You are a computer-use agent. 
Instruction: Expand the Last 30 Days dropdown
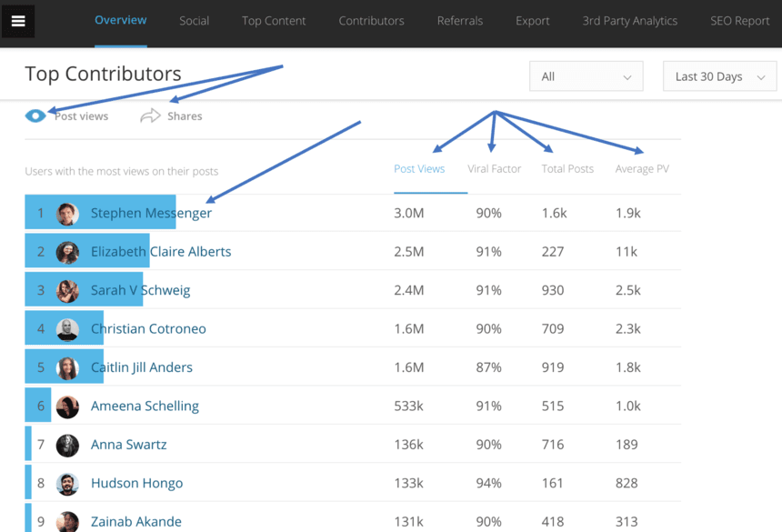(x=719, y=76)
